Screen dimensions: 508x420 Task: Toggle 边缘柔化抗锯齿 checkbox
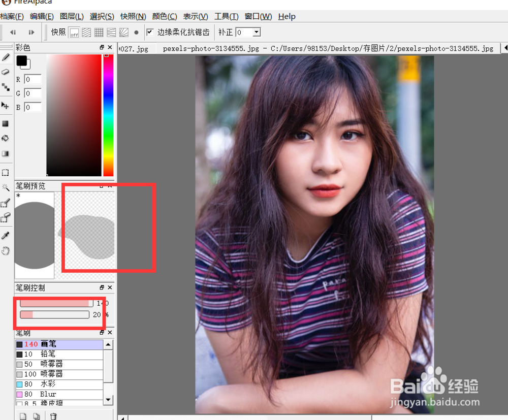[150, 32]
